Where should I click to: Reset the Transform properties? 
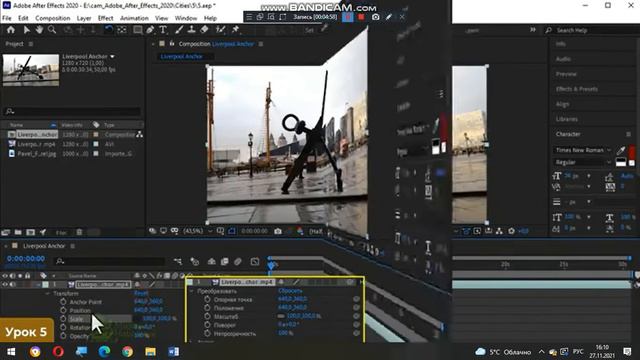click(x=141, y=293)
